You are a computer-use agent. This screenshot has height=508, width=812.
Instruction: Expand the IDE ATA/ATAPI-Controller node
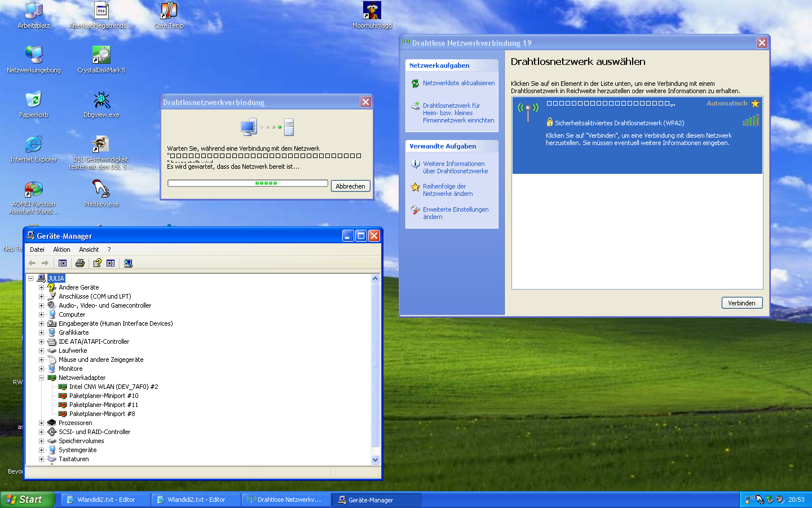pos(41,341)
